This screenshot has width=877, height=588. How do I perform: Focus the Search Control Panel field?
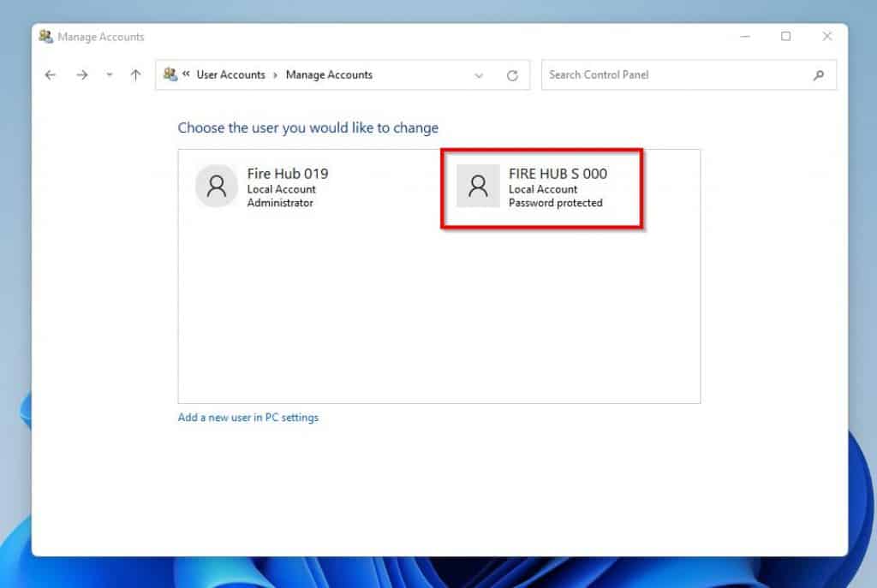(689, 75)
